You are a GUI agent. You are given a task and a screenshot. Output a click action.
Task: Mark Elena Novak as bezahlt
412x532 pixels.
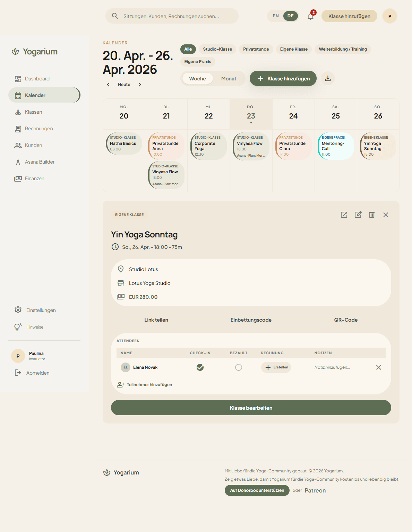click(x=239, y=367)
